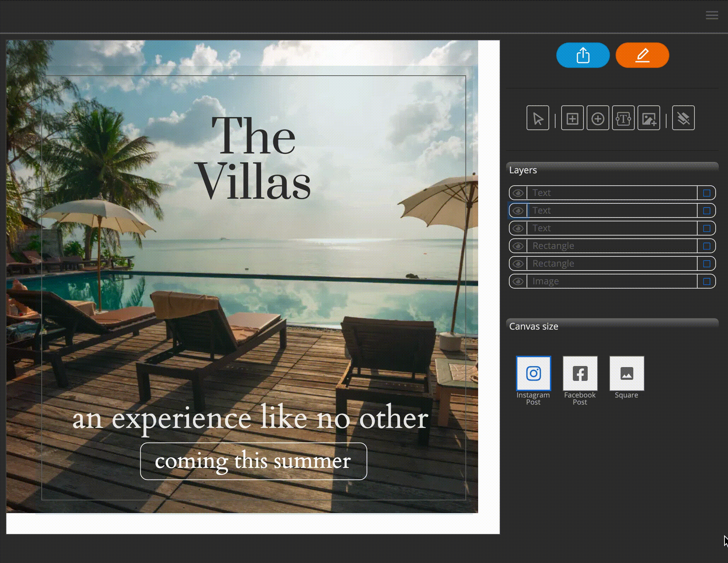
Task: Click the clear layers icon
Action: (x=683, y=118)
